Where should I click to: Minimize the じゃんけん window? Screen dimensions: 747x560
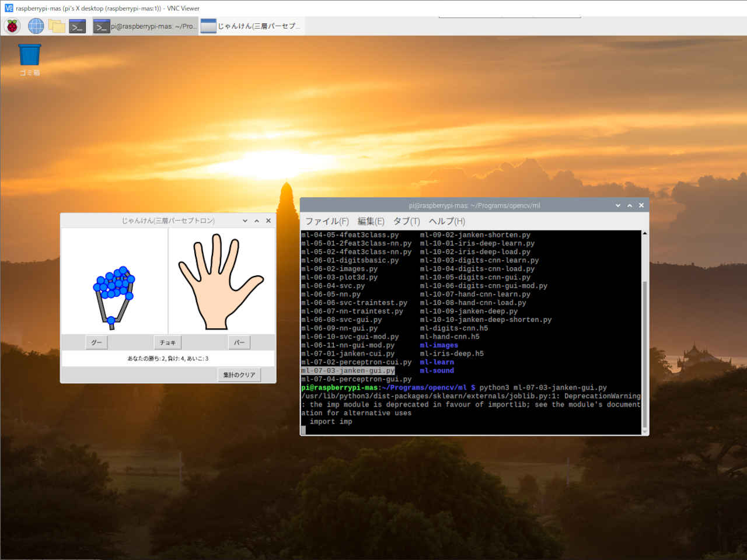(x=245, y=220)
